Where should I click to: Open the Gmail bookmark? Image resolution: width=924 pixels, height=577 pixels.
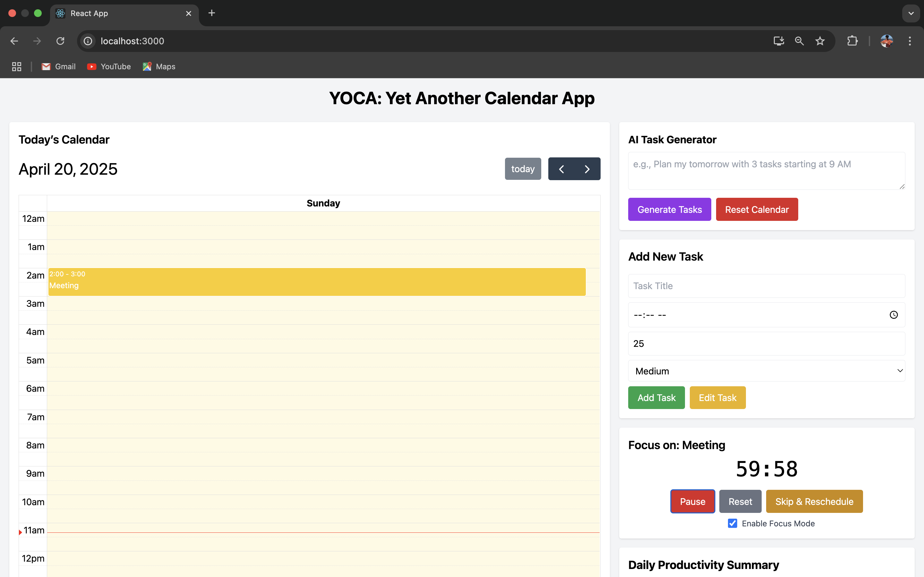(x=58, y=67)
